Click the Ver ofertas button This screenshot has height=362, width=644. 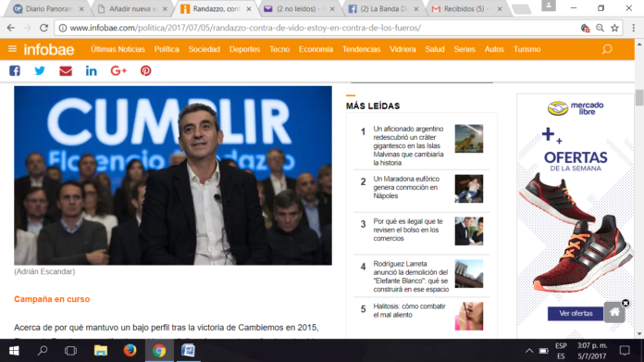576,313
